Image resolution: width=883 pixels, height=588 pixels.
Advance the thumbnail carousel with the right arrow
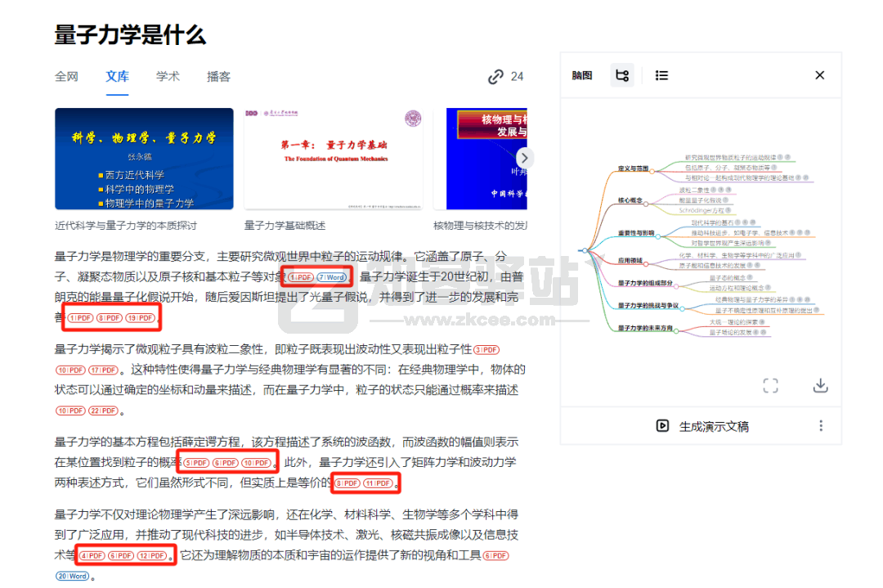pyautogui.click(x=523, y=157)
